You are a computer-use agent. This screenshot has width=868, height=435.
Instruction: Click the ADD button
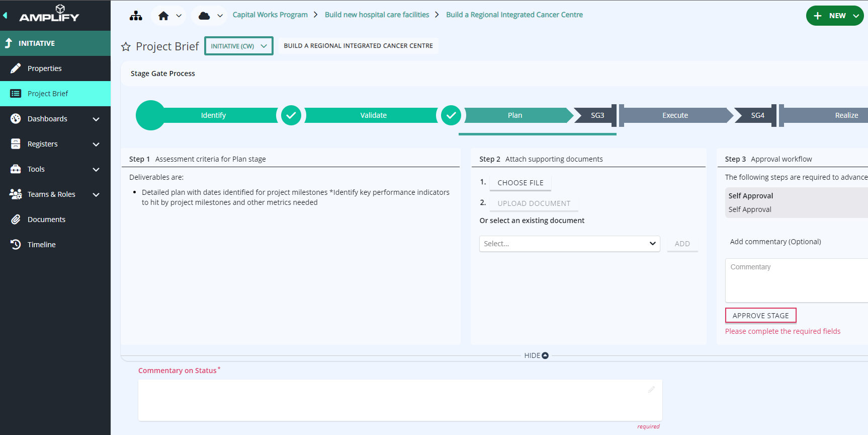coord(682,244)
